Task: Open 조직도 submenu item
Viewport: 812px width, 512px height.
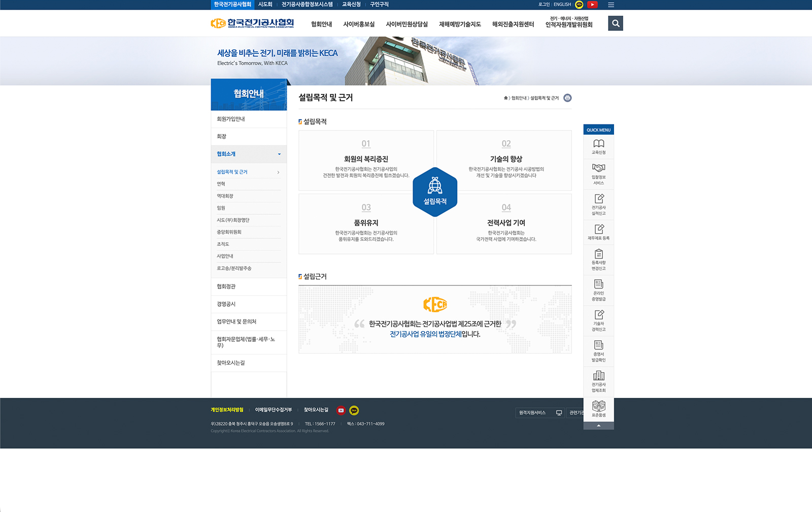Action: click(x=249, y=244)
